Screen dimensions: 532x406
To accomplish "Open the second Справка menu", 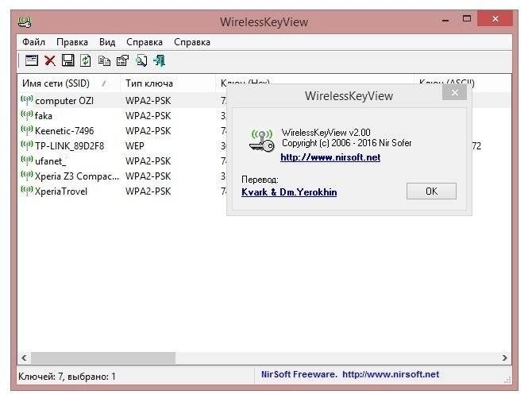I will coord(192,42).
